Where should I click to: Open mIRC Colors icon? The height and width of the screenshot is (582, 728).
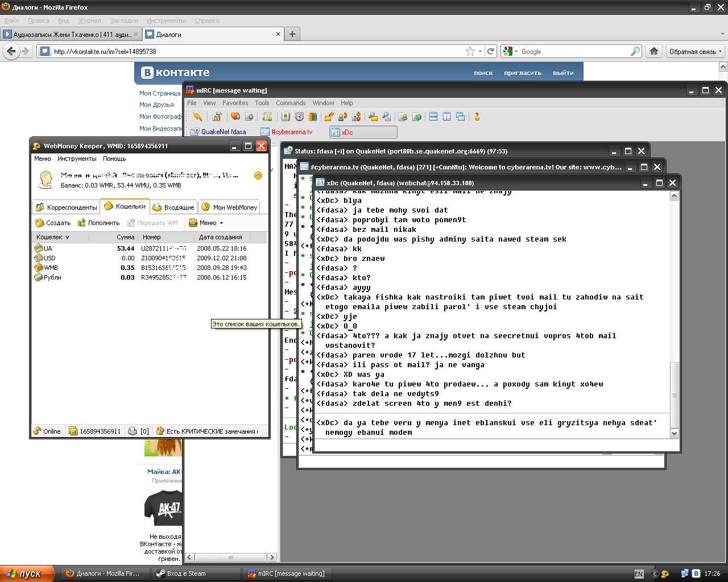point(313,117)
